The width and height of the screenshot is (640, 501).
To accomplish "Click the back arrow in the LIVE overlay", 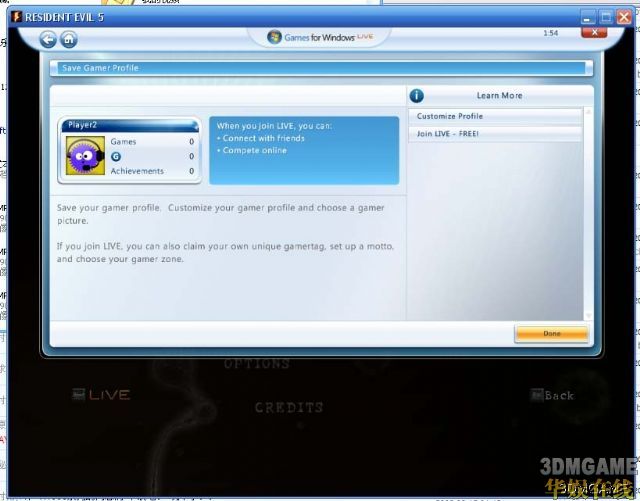I will (48, 40).
